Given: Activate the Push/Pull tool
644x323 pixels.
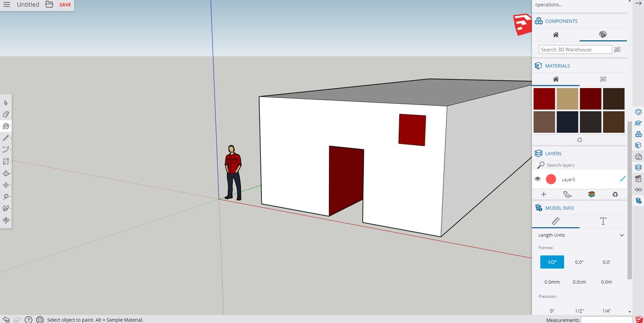Looking at the screenshot, I should [6, 174].
